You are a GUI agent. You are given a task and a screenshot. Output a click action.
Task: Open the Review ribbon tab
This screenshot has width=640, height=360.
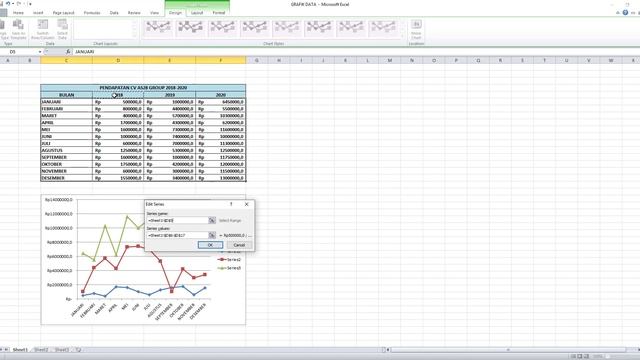pyautogui.click(x=134, y=13)
